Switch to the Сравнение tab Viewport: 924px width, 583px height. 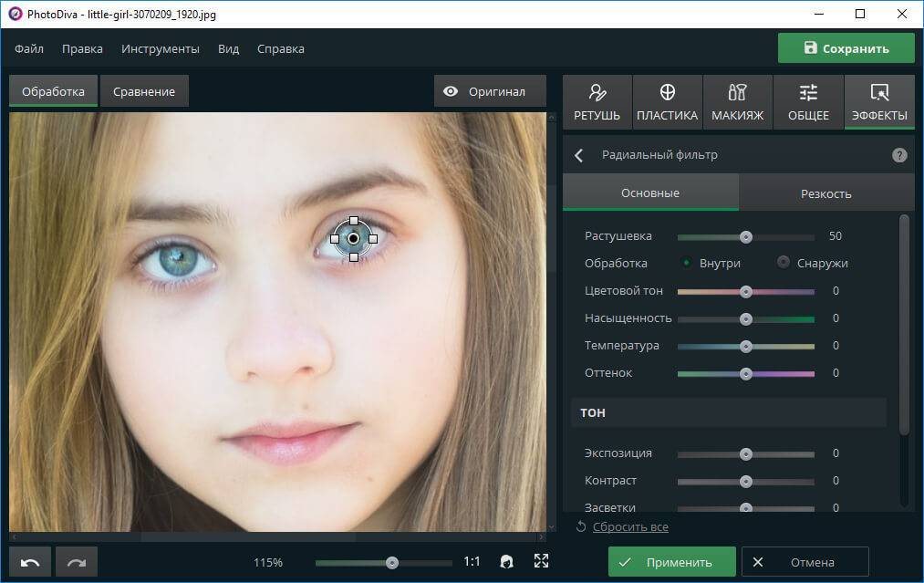(144, 91)
